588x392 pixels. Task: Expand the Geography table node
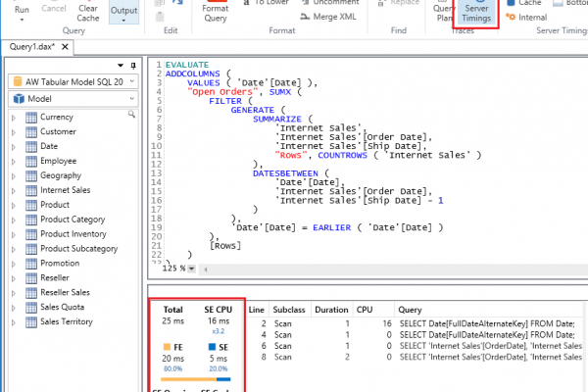14,176
